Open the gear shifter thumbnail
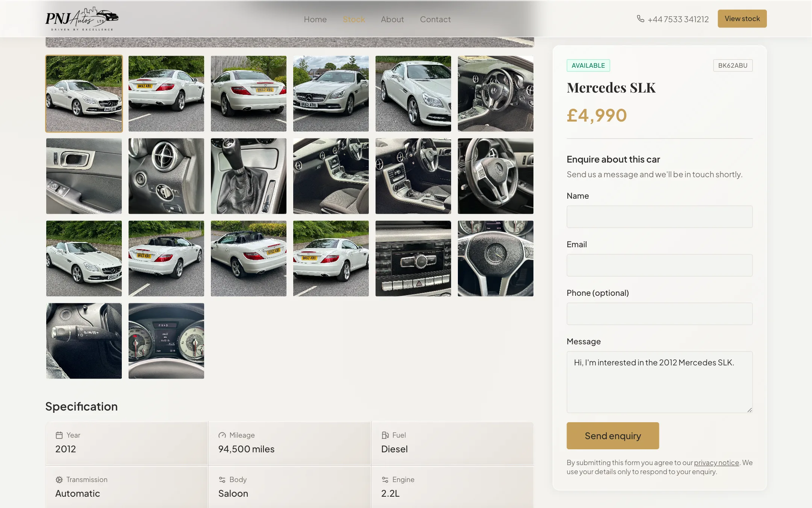 tap(248, 176)
